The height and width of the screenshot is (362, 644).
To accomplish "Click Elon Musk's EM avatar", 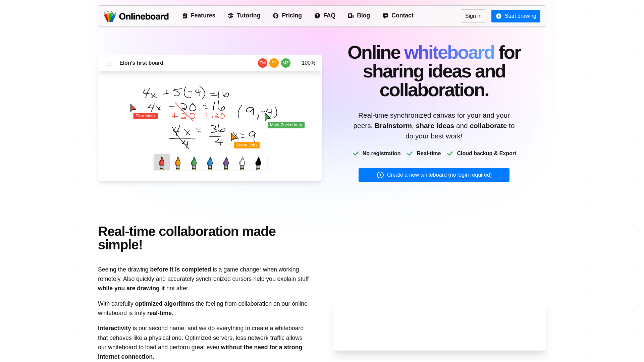I will coord(262,63).
